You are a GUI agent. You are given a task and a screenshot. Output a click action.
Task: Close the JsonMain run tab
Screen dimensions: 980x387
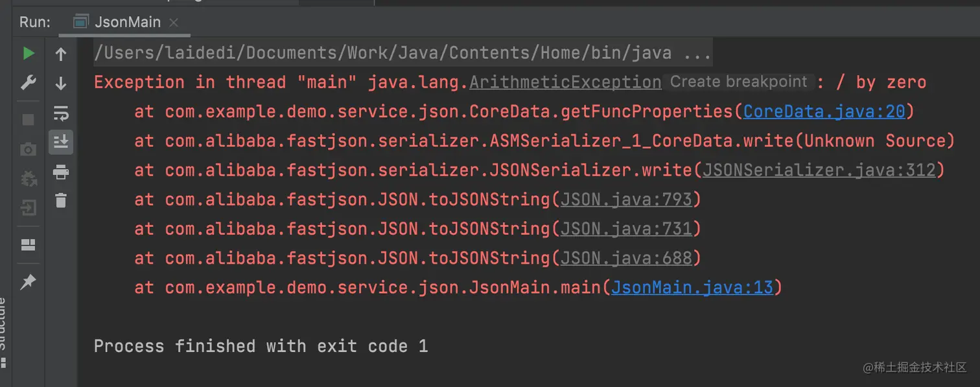[173, 22]
